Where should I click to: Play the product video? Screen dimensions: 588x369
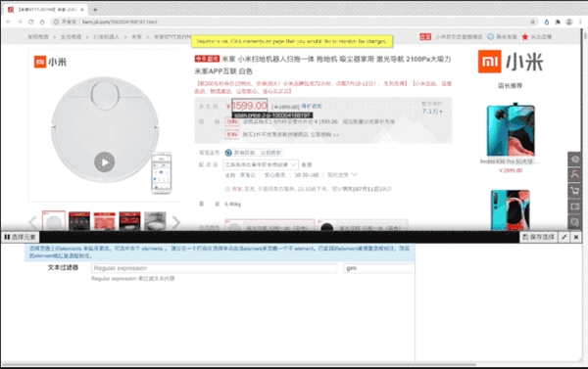[104, 162]
